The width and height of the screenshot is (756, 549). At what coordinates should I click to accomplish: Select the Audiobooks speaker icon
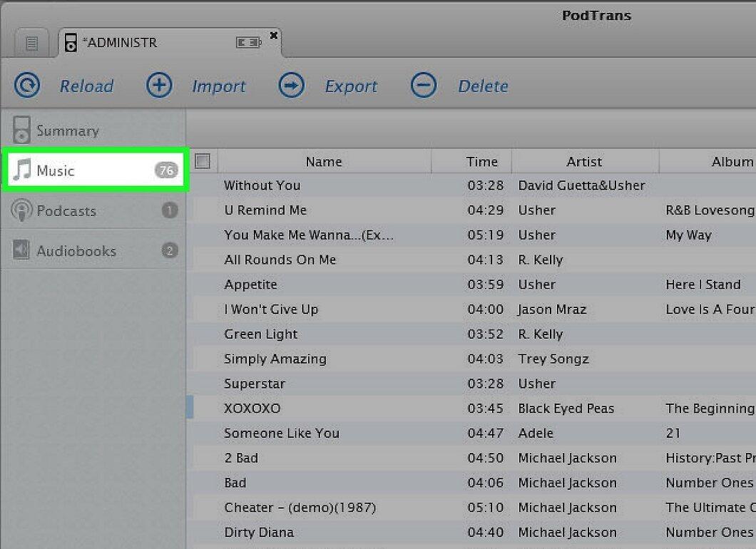pos(21,250)
